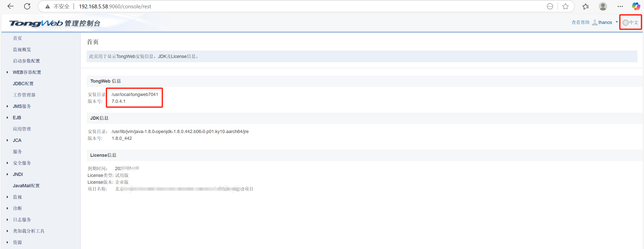Open the thanos user dropdown arrow

(x=617, y=22)
